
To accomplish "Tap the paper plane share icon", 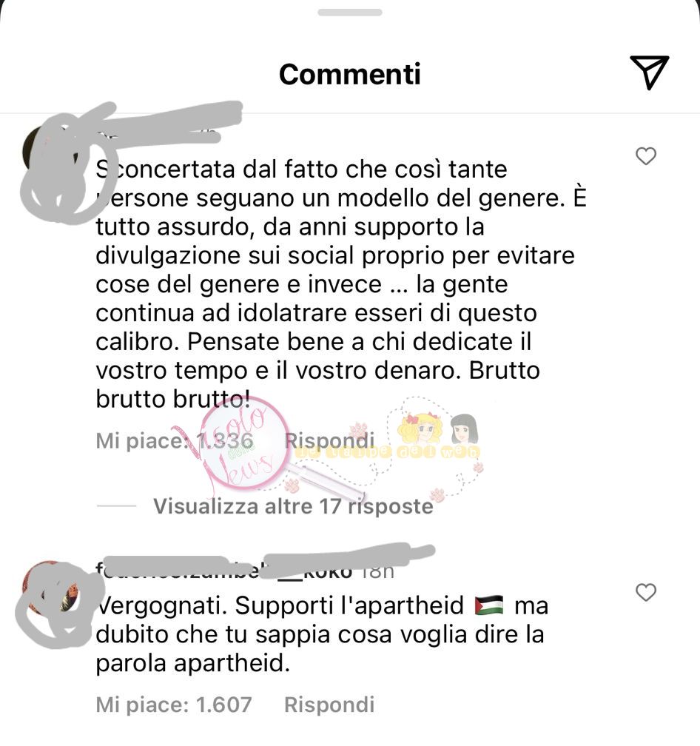I will click(650, 73).
